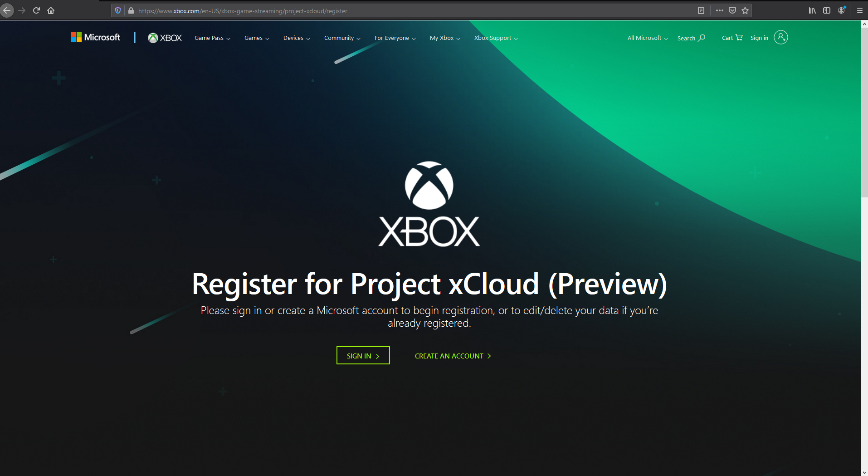The width and height of the screenshot is (868, 476).
Task: Open the Devices dropdown menu
Action: [297, 38]
